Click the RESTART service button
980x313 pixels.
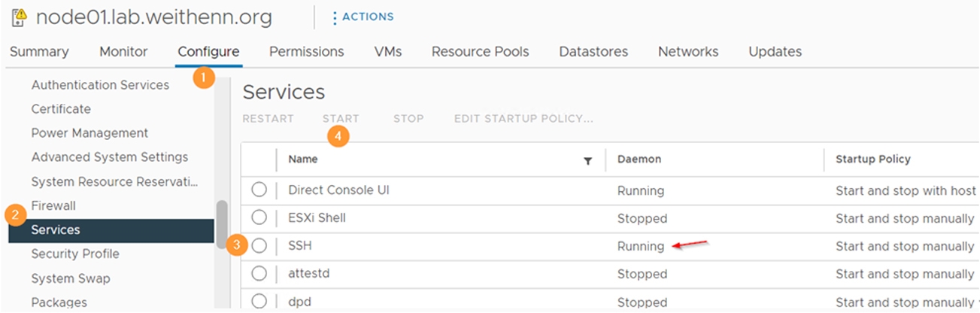click(x=268, y=119)
